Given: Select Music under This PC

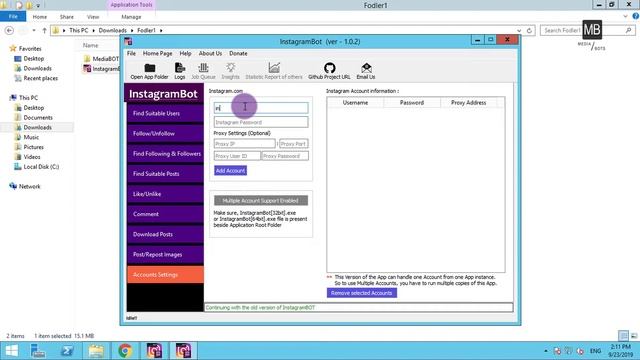Looking at the screenshot, I should pos(31,137).
